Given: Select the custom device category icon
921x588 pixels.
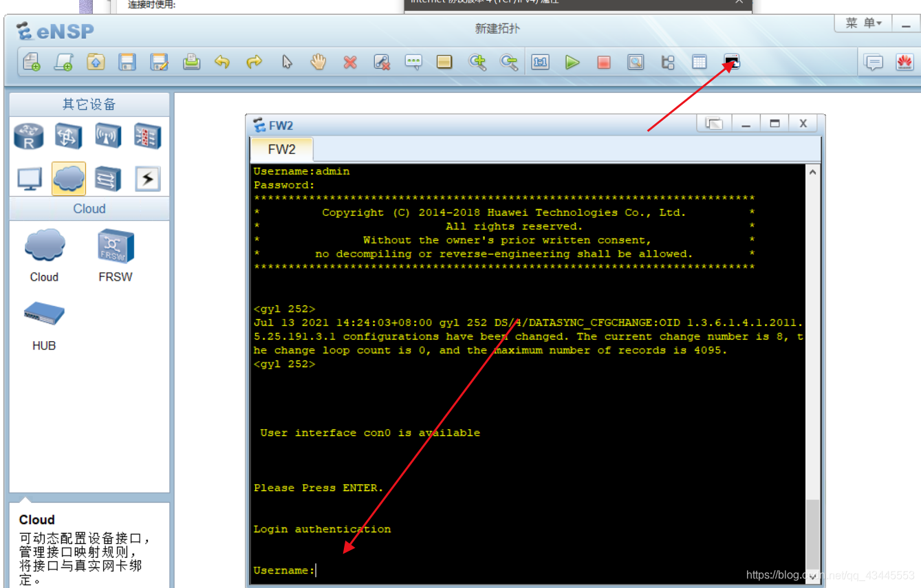Looking at the screenshot, I should pos(108,179).
